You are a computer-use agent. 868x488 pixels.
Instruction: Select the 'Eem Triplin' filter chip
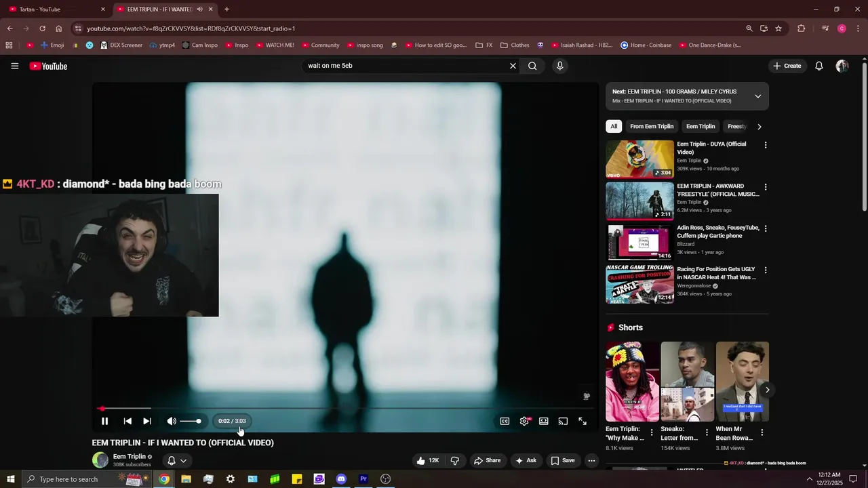coord(701,126)
